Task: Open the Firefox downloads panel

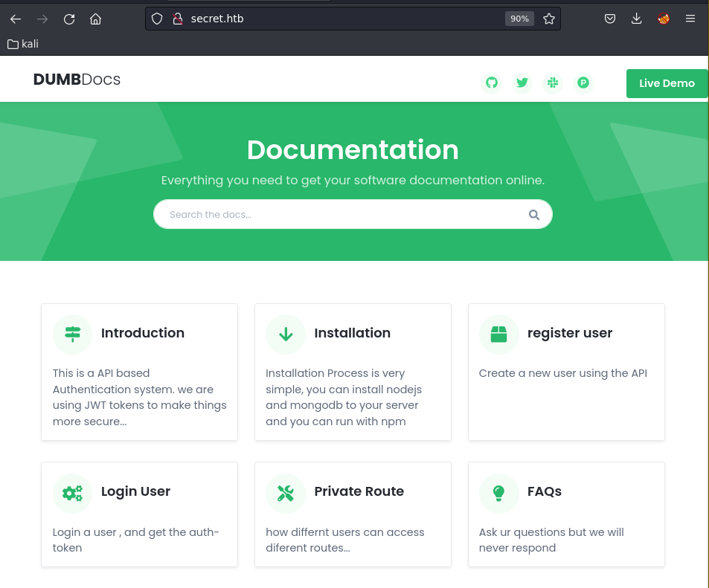Action: (x=636, y=19)
